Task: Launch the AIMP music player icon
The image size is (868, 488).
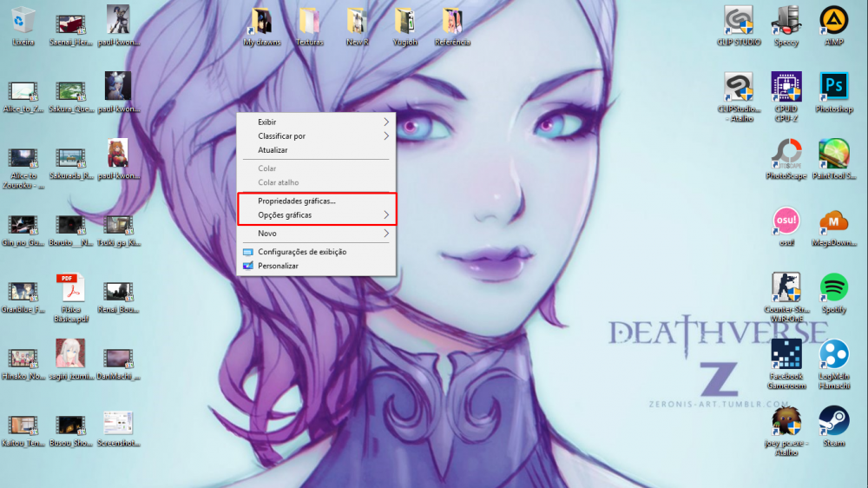Action: tap(833, 26)
